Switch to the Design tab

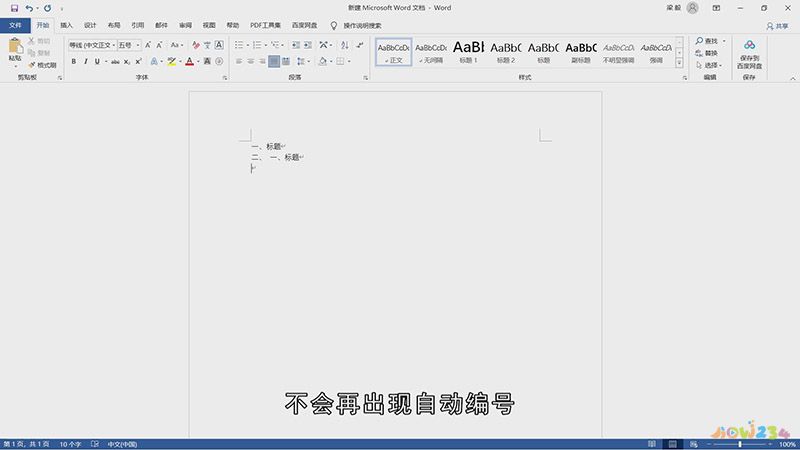[x=90, y=26]
